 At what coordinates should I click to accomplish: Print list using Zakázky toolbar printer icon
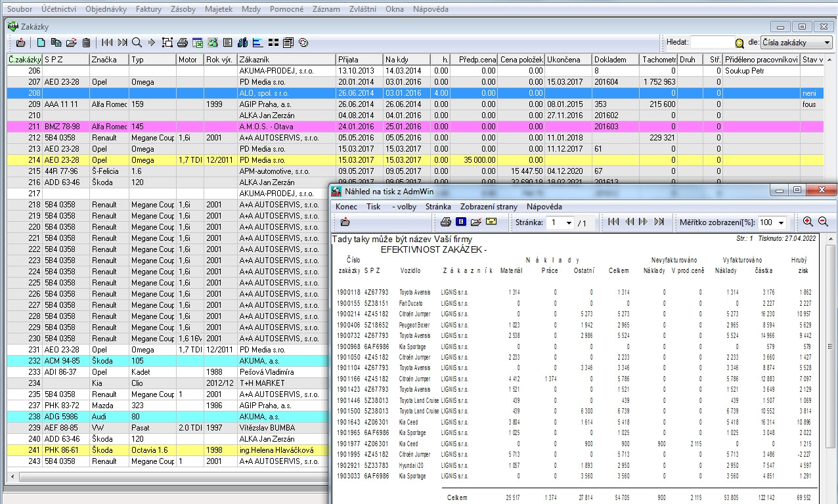click(183, 43)
